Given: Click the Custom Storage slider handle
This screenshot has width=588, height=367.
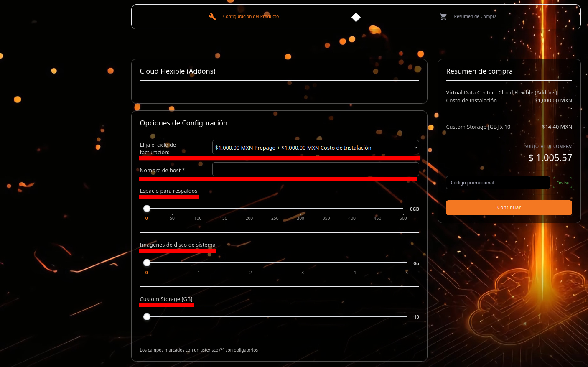Looking at the screenshot, I should click(147, 317).
